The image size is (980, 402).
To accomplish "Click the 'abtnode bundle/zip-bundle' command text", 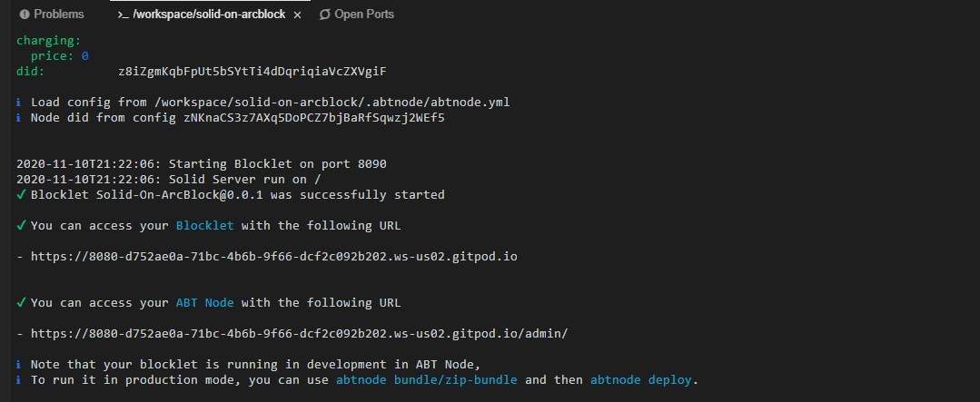I will [x=426, y=379].
